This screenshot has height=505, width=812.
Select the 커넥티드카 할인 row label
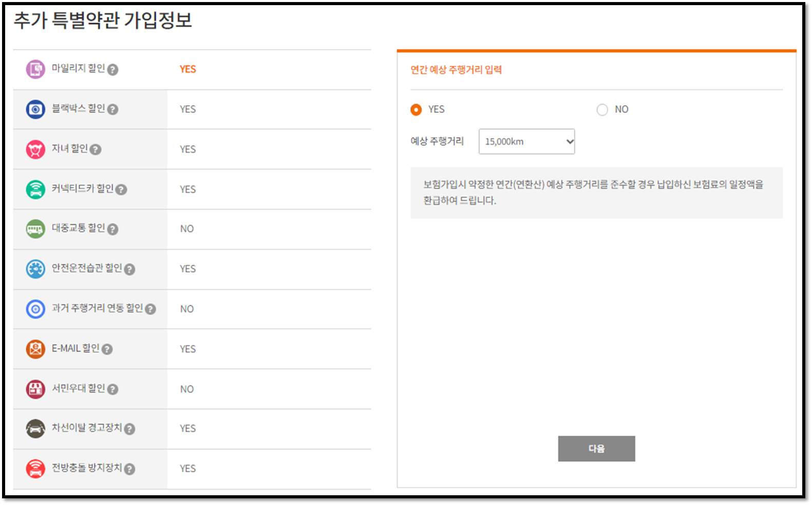(82, 188)
